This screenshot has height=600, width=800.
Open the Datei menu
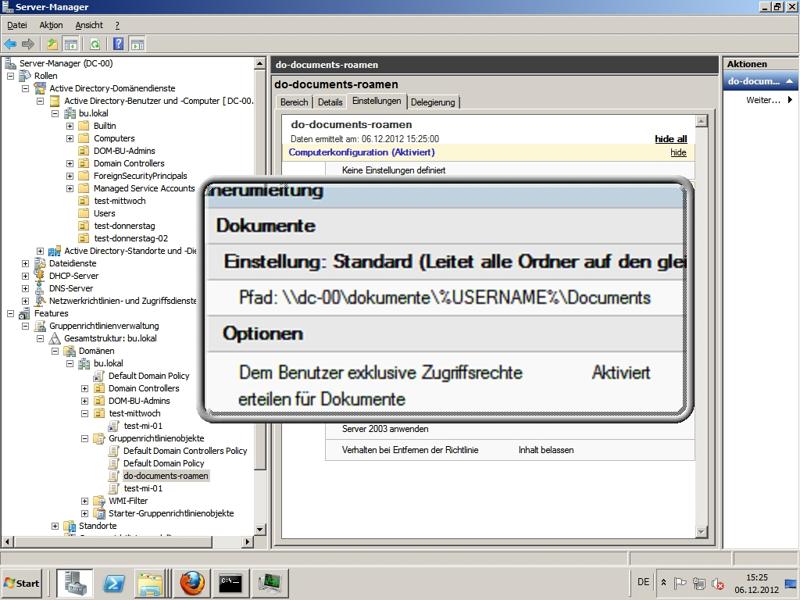click(17, 25)
